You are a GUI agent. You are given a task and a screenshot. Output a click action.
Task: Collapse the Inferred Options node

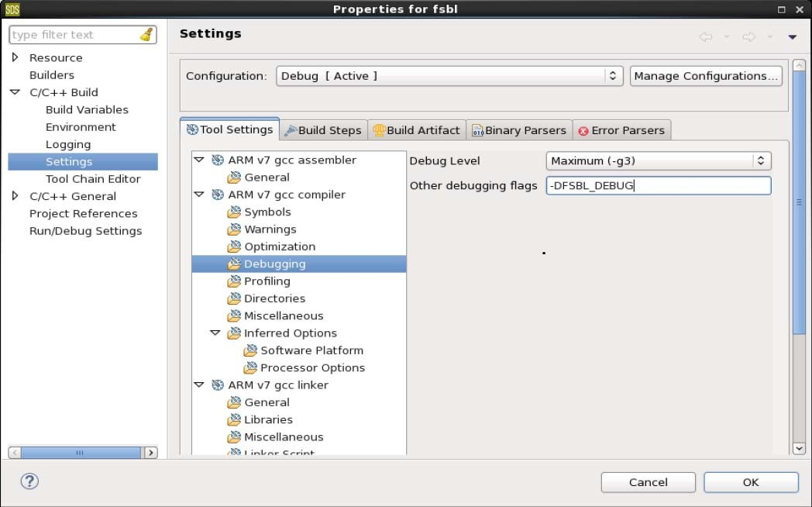point(215,333)
